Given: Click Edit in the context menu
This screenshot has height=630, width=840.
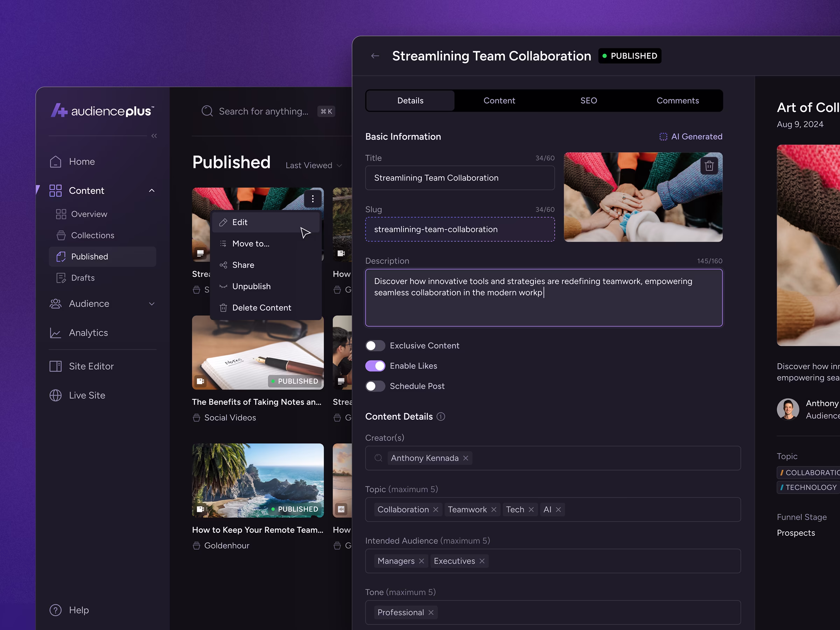Looking at the screenshot, I should click(x=265, y=222).
